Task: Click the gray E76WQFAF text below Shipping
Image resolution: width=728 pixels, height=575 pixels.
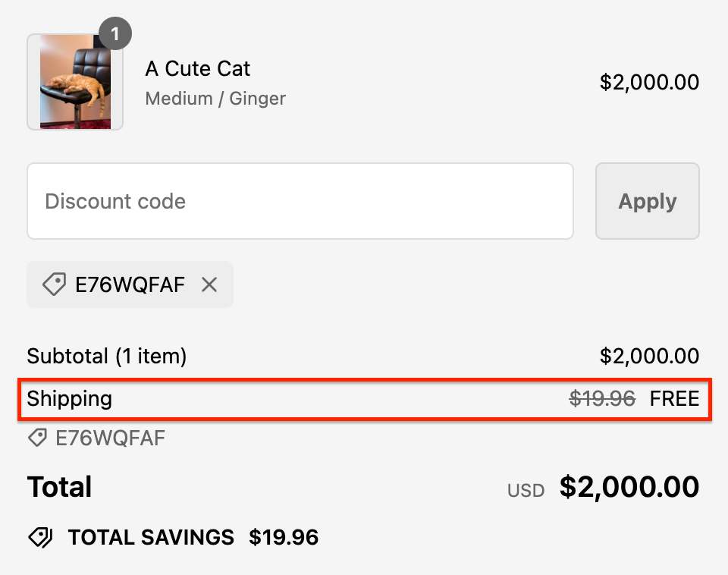Action: 111,438
